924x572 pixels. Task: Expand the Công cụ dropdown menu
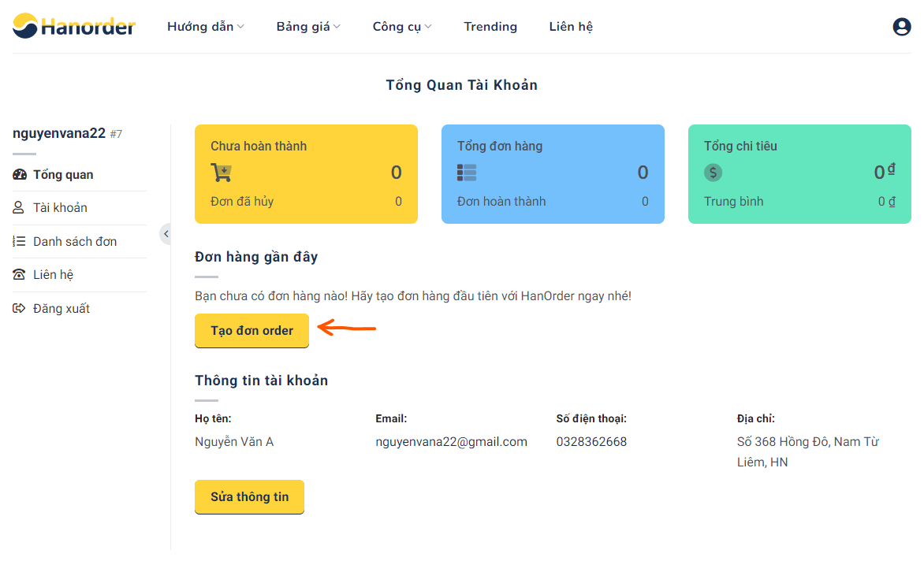tap(401, 27)
